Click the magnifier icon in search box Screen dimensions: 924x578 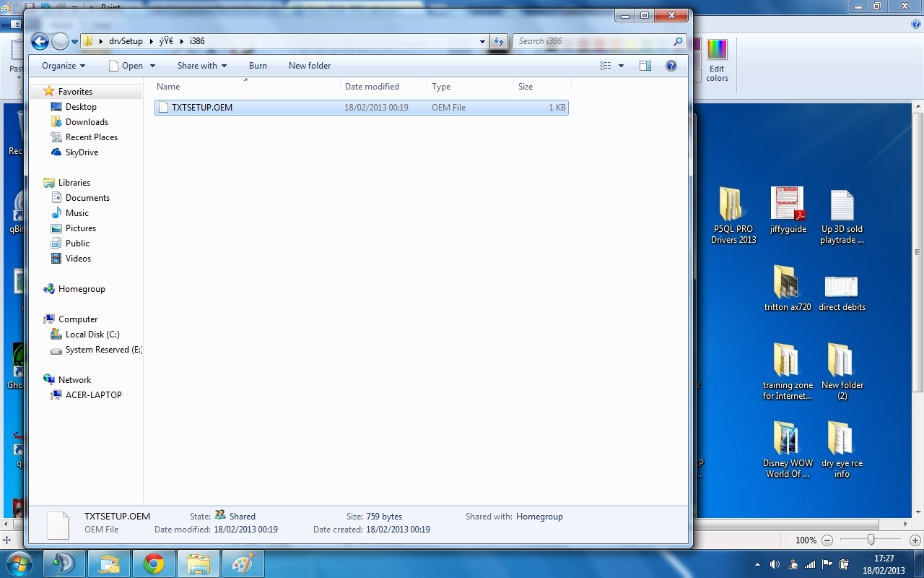[x=678, y=41]
